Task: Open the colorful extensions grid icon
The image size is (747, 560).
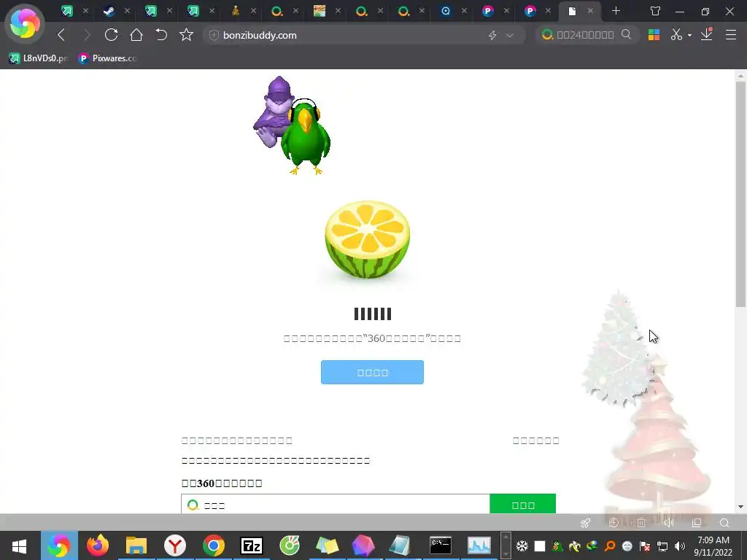Action: coord(654,35)
